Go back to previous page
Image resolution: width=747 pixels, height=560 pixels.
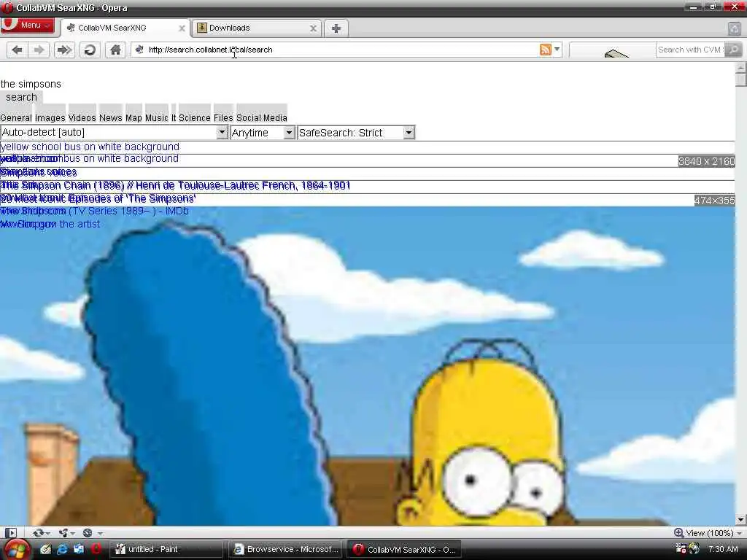click(18, 50)
